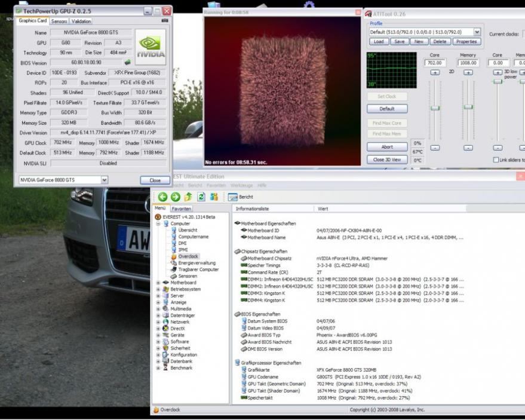
Task: Click the 2D Memory clock slider handle
Action: click(468, 107)
